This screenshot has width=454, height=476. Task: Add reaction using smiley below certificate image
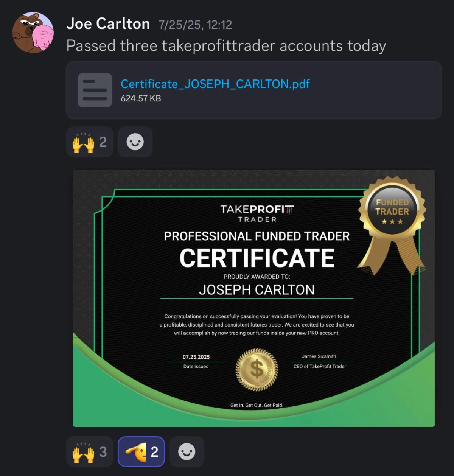click(187, 451)
